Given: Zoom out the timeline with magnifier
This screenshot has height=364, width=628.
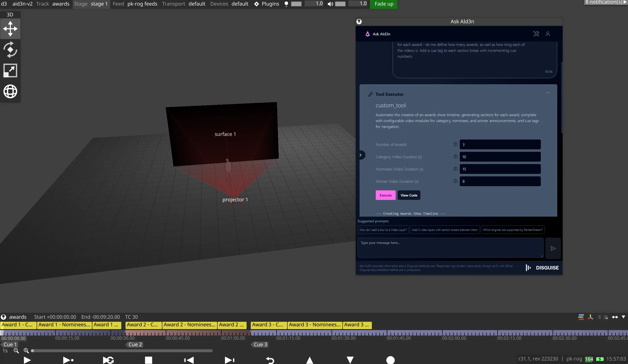Looking at the screenshot, I should click(16, 350).
